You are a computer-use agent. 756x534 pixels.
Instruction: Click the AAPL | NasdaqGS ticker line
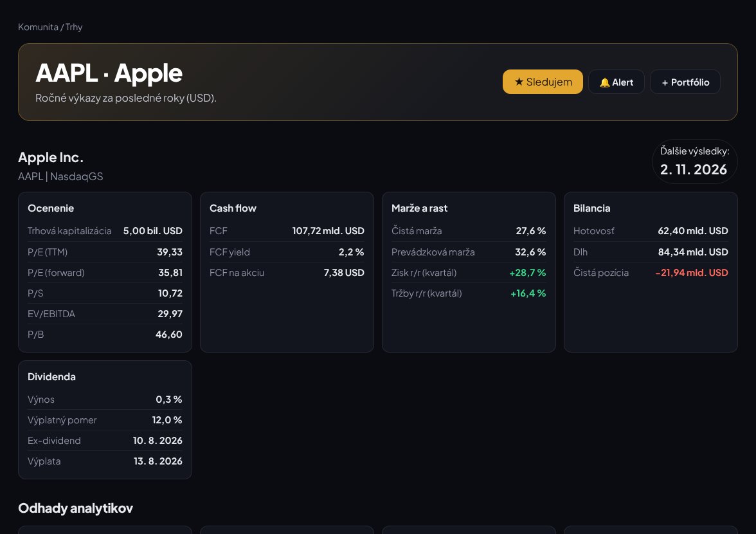tap(60, 176)
